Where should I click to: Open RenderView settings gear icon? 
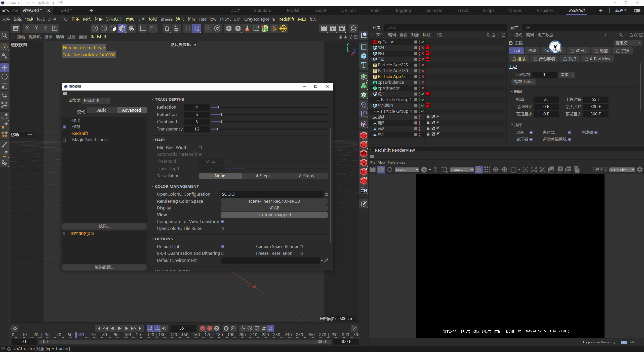tap(639, 169)
